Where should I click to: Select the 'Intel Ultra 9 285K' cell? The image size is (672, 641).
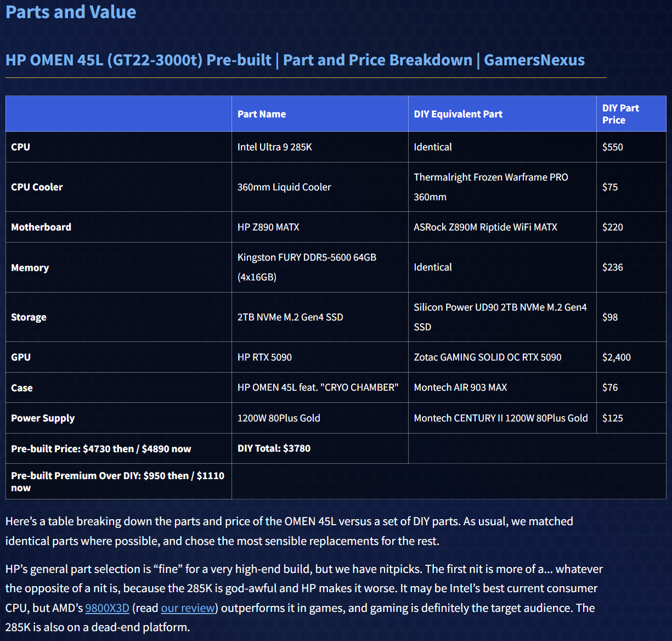(320, 147)
